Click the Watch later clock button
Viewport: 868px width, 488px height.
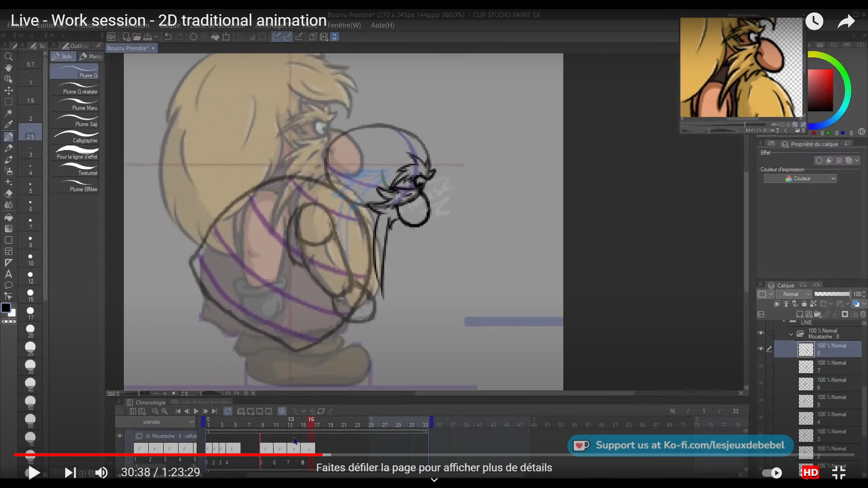point(814,21)
